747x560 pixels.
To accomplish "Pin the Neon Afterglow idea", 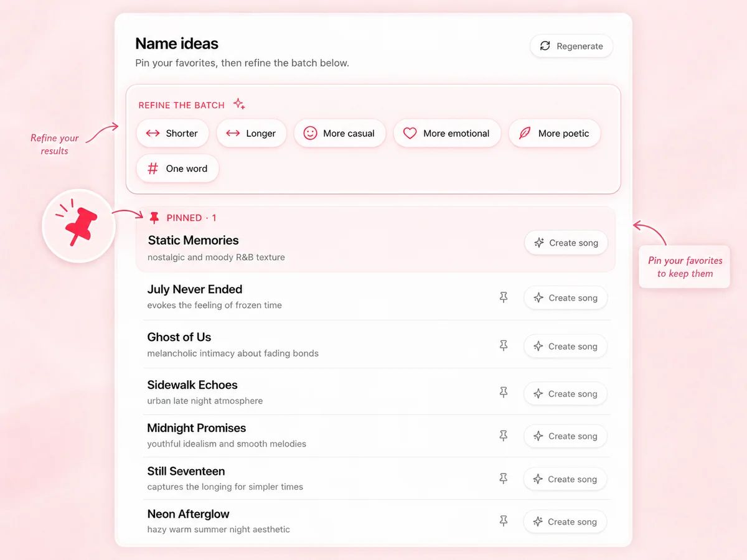I will pyautogui.click(x=504, y=521).
